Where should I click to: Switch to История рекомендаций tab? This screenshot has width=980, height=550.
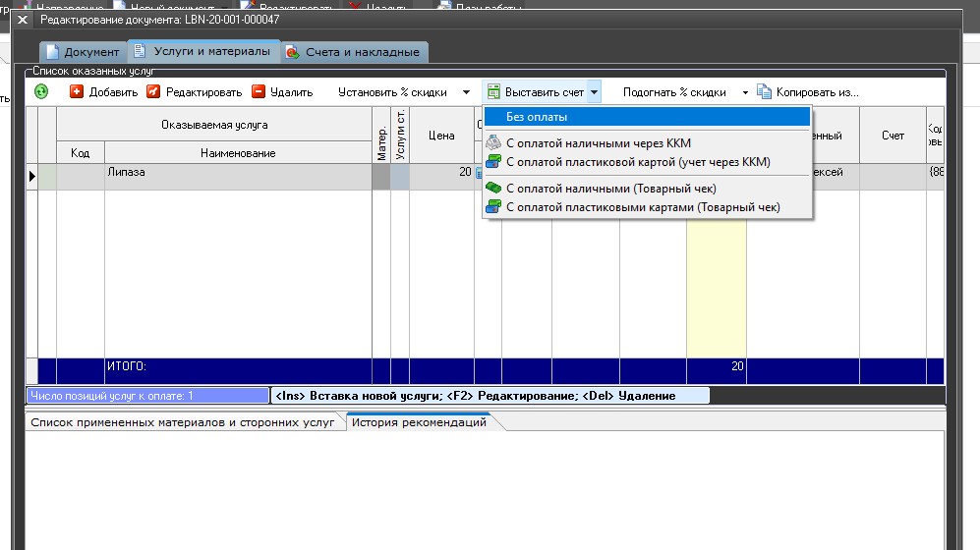[419, 422]
